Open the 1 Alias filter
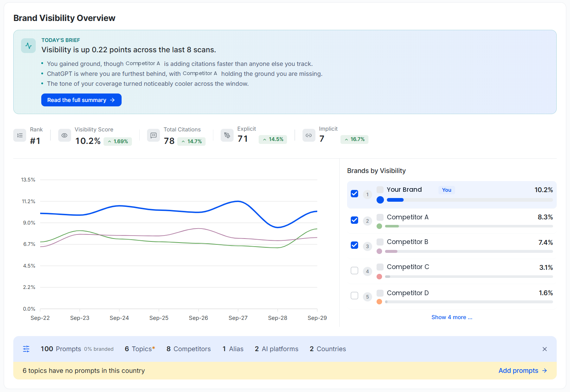This screenshot has height=392, width=570. 233,349
